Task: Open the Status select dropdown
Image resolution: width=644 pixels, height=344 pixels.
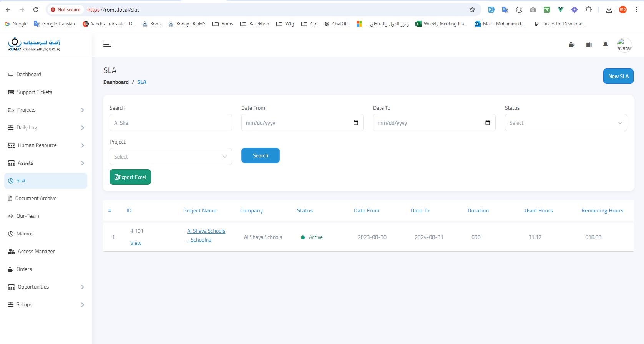Action: [566, 123]
